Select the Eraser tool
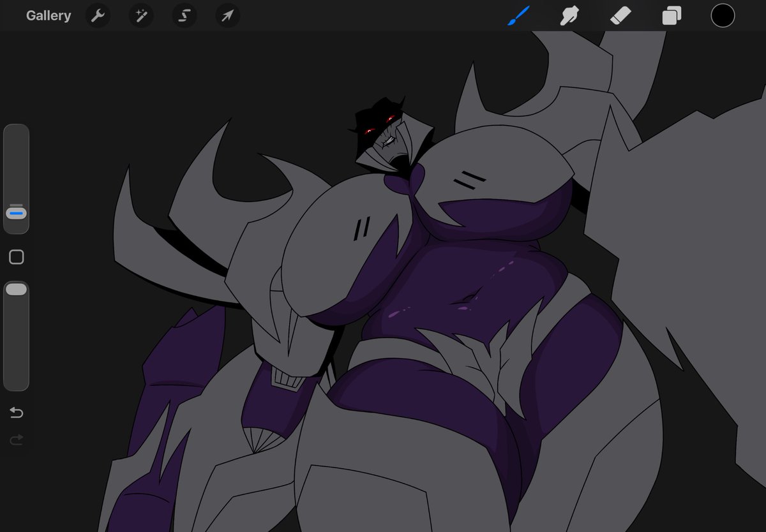 pos(620,16)
